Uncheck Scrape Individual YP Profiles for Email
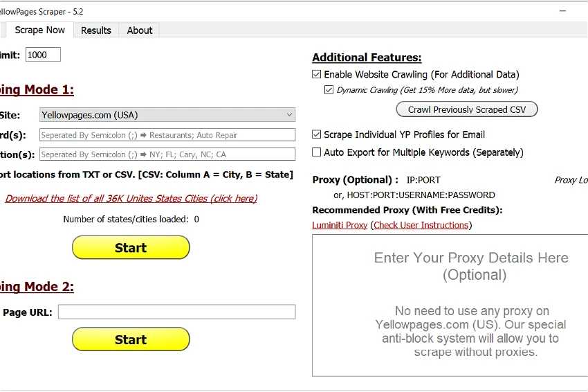 (317, 134)
